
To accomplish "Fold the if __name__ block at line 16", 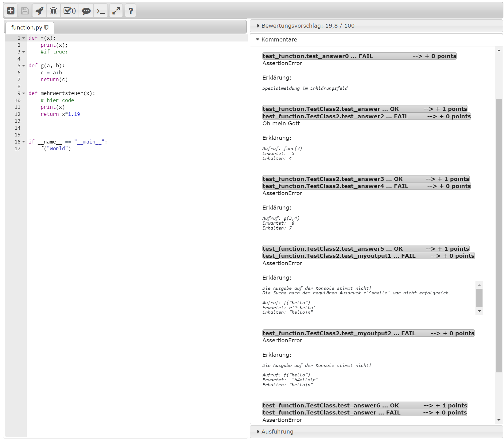I will click(x=24, y=142).
